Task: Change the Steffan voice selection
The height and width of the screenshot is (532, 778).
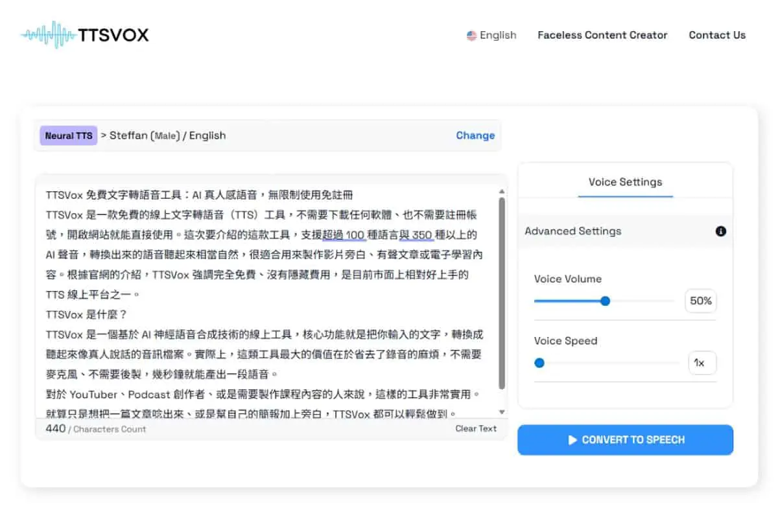Action: click(475, 135)
